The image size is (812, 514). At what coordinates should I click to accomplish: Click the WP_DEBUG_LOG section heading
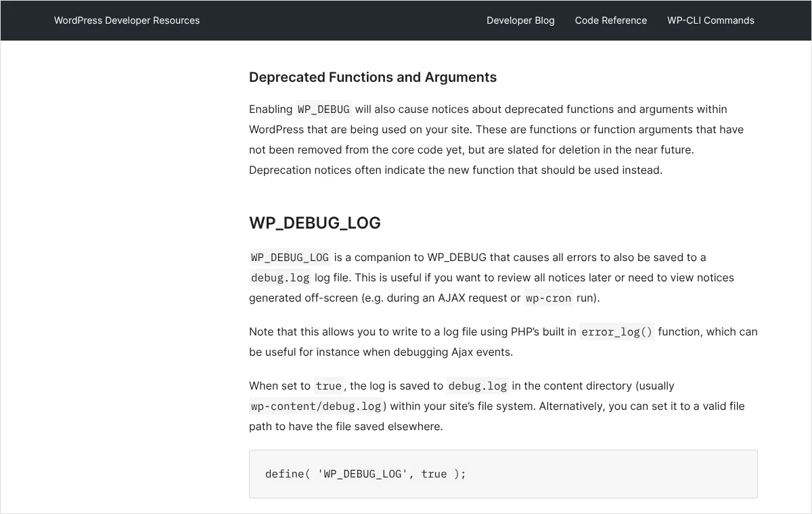315,223
